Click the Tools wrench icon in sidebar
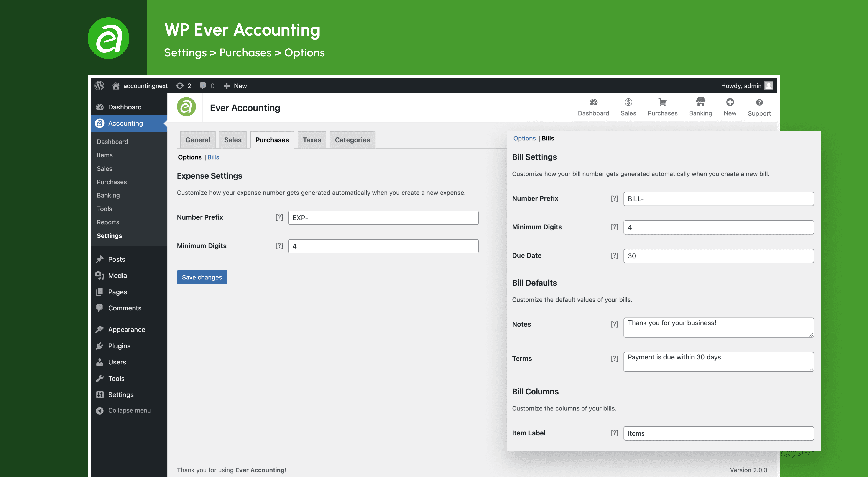Screen dimensions: 868x477 tap(100, 378)
